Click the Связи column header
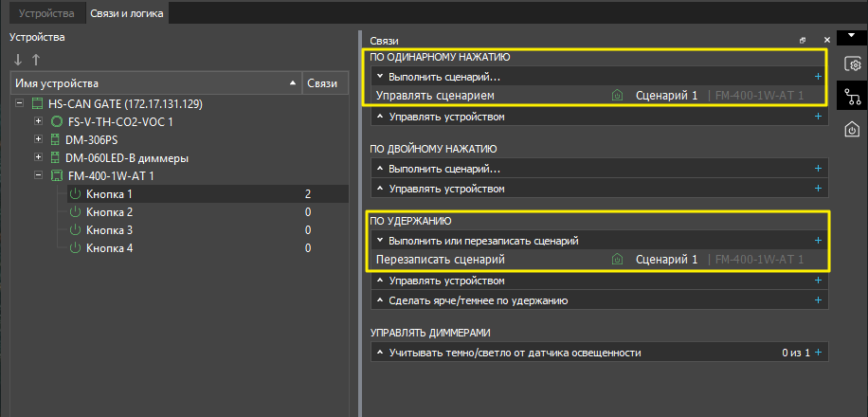Viewport: 868px width, 417px height. (x=323, y=84)
